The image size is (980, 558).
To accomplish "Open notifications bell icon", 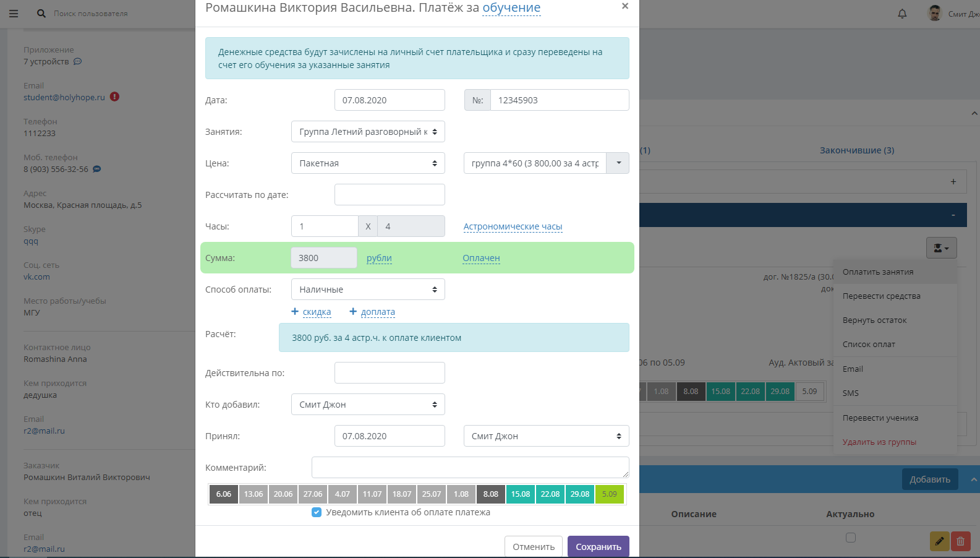I will pos(902,14).
